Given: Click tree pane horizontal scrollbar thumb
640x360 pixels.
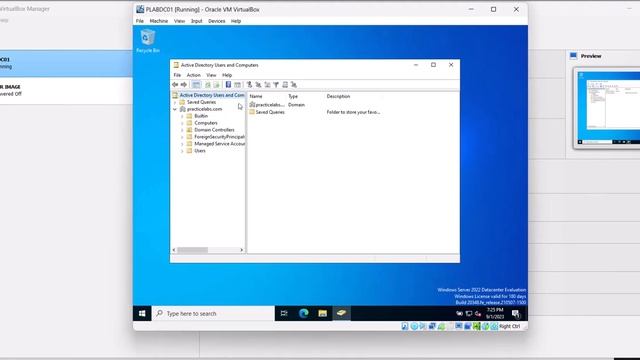Looking at the screenshot, I should (x=193, y=250).
